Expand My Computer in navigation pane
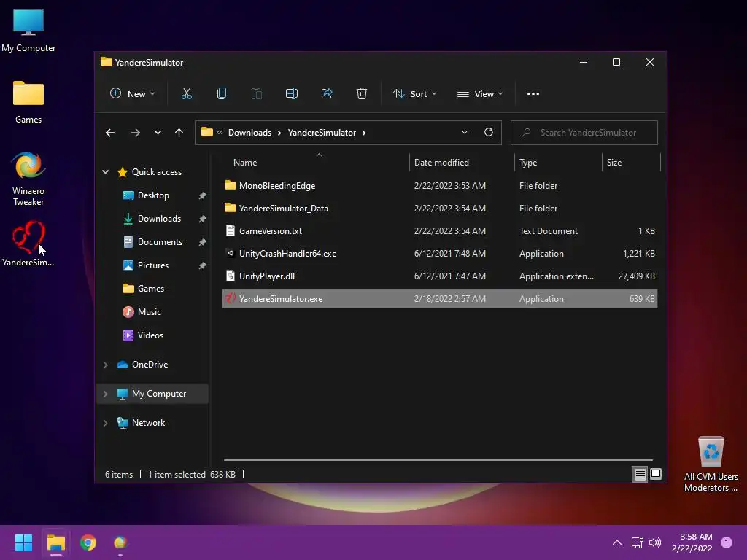Viewport: 747px width, 560px height. click(105, 394)
